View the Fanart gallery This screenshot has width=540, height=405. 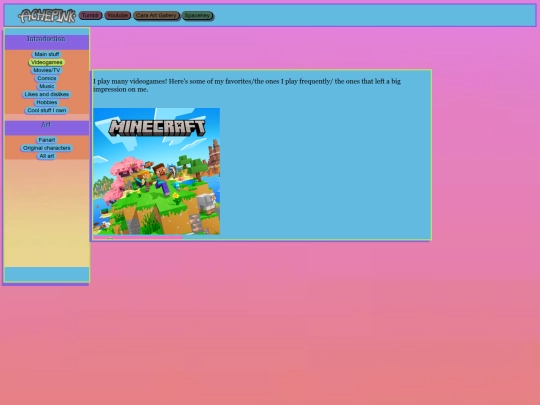[x=46, y=140]
